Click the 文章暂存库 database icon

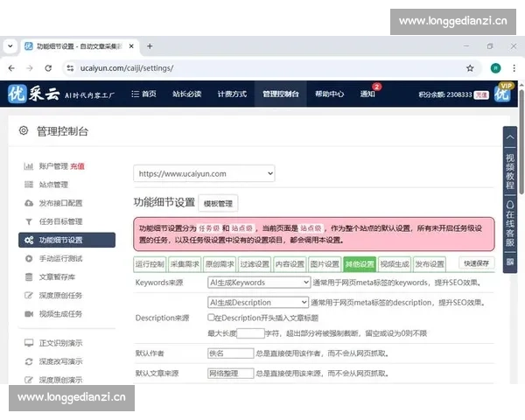[29, 277]
